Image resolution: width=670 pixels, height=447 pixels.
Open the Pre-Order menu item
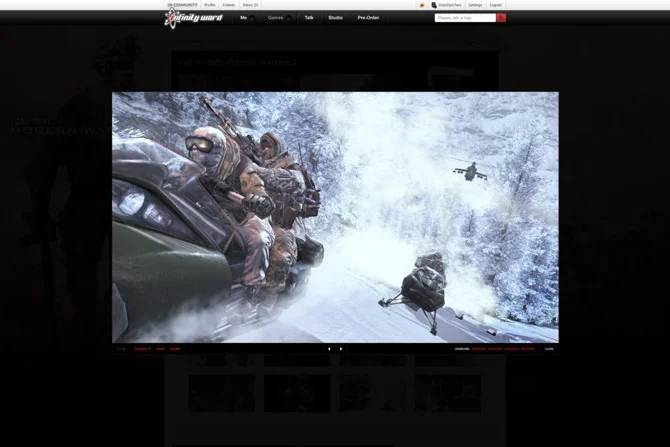(x=368, y=18)
